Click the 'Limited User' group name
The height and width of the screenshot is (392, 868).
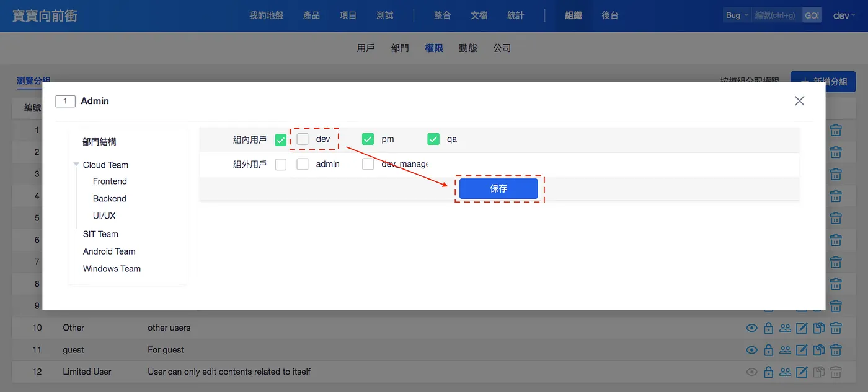click(87, 372)
